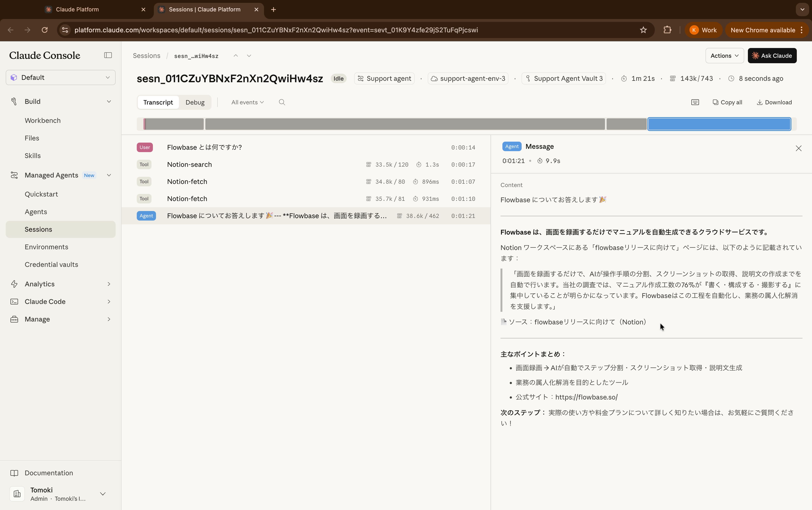This screenshot has width=812, height=510.
Task: Select Sessions in sidebar
Action: (61, 229)
